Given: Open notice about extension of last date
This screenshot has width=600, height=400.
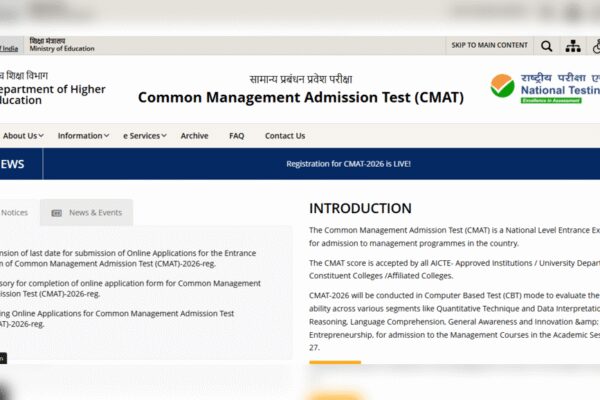Looking at the screenshot, I should (x=128, y=258).
